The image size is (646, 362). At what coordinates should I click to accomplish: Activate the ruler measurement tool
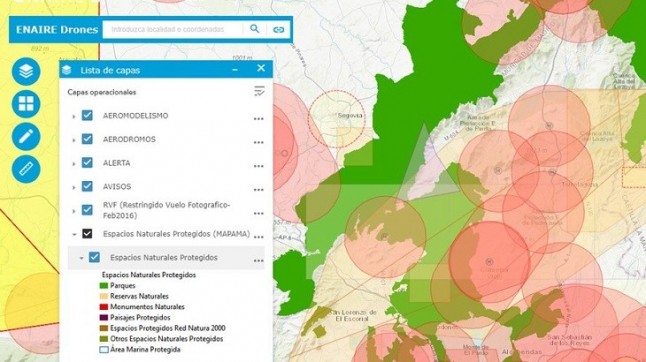pyautogui.click(x=26, y=169)
